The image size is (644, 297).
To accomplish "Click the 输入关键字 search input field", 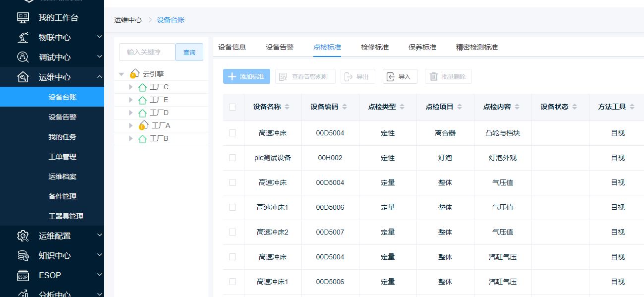I will click(x=147, y=52).
